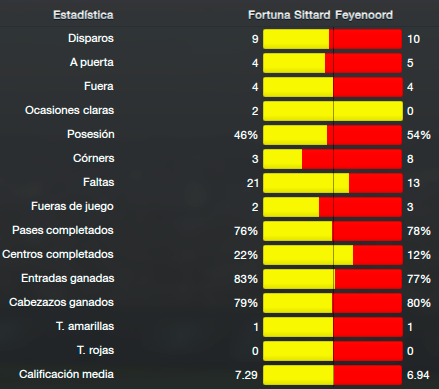Click the T. amarillas label
Screen dimensions: 439x389
tap(85, 326)
